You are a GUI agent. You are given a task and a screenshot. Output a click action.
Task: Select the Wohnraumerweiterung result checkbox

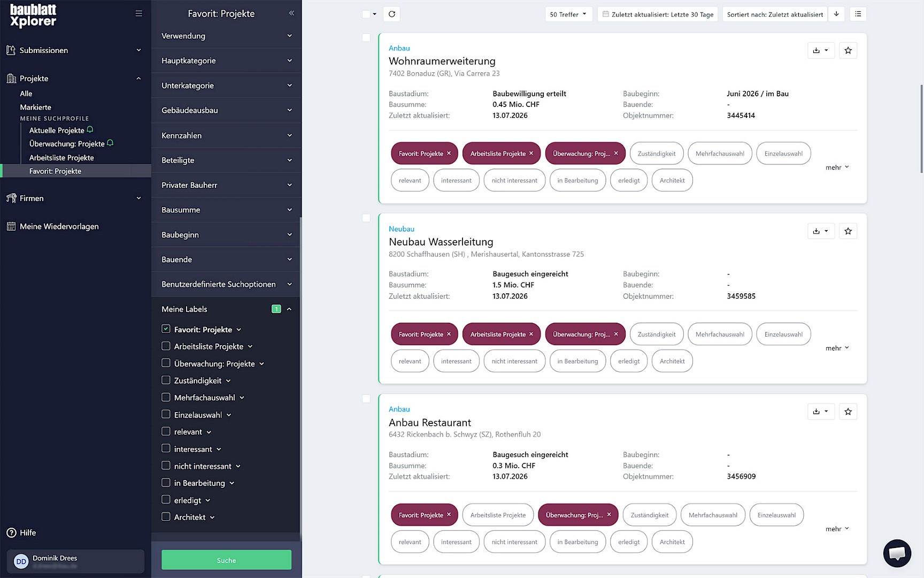point(366,37)
